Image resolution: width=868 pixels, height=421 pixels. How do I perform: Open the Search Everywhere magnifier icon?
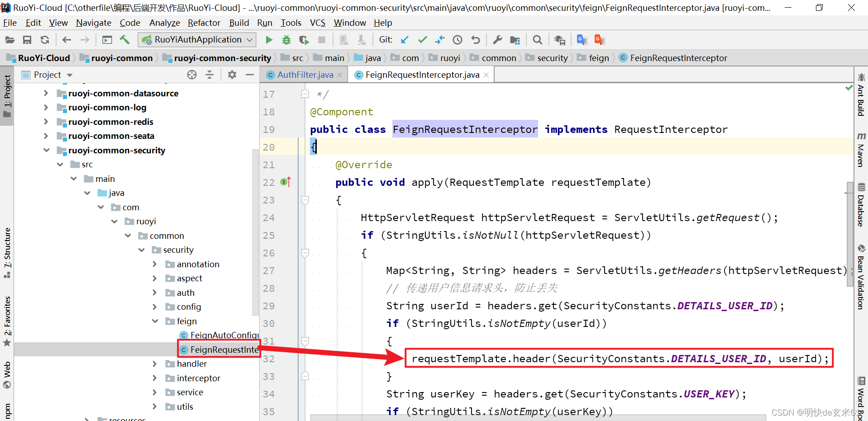coord(537,40)
